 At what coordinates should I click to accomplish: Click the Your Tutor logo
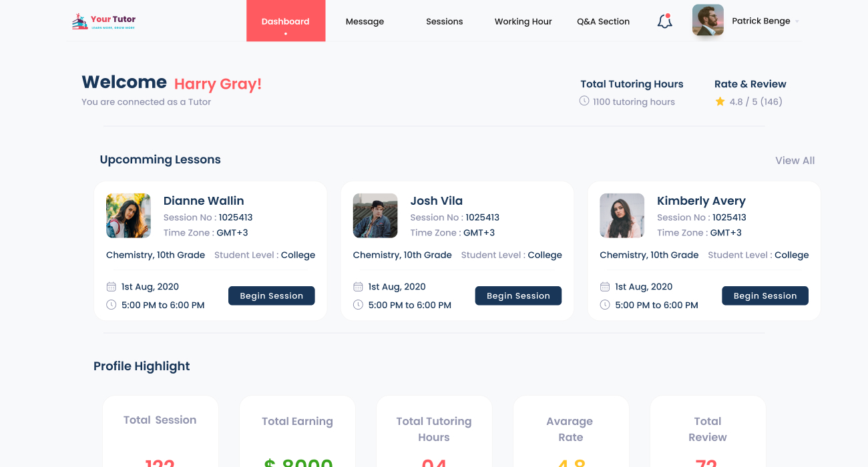pyautogui.click(x=103, y=21)
